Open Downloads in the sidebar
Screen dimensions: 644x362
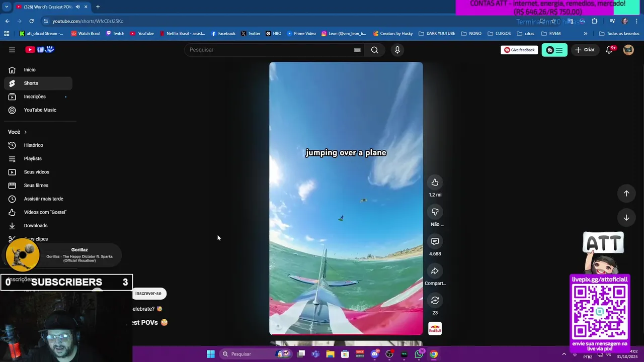point(38,226)
